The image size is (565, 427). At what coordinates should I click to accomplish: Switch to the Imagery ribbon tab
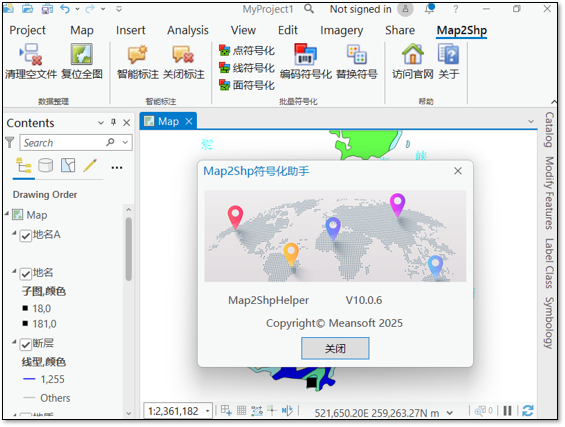pyautogui.click(x=342, y=30)
